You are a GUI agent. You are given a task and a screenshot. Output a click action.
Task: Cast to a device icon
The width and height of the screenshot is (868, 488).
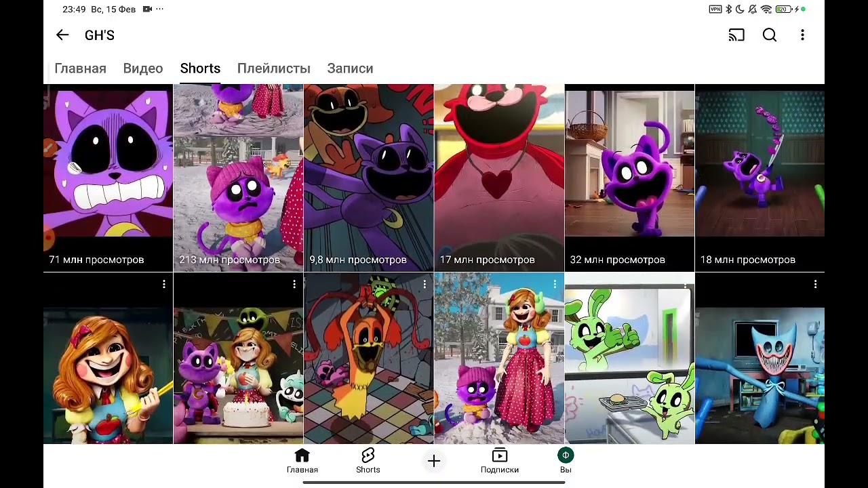pyautogui.click(x=736, y=35)
